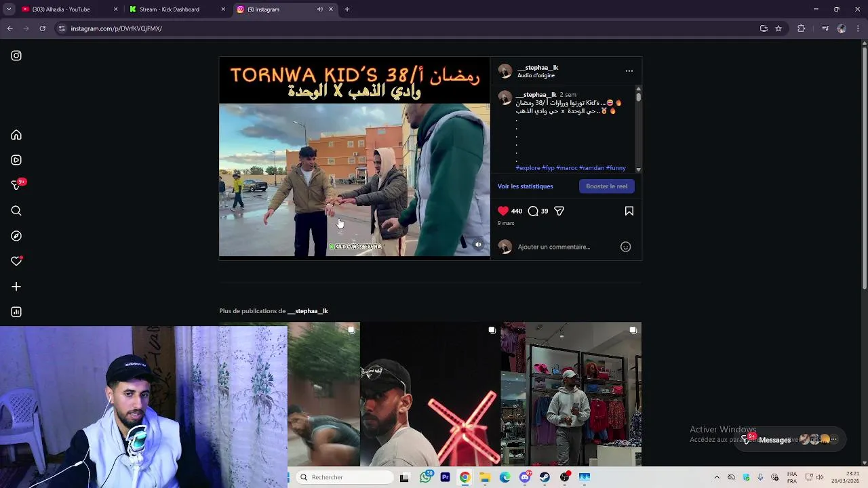
Task: Open post options three-dot menu
Action: [x=629, y=70]
